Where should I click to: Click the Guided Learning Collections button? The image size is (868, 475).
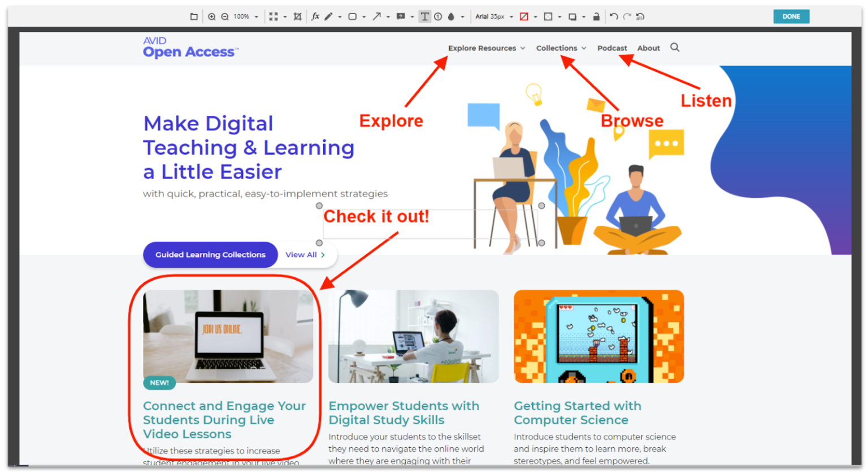point(210,255)
